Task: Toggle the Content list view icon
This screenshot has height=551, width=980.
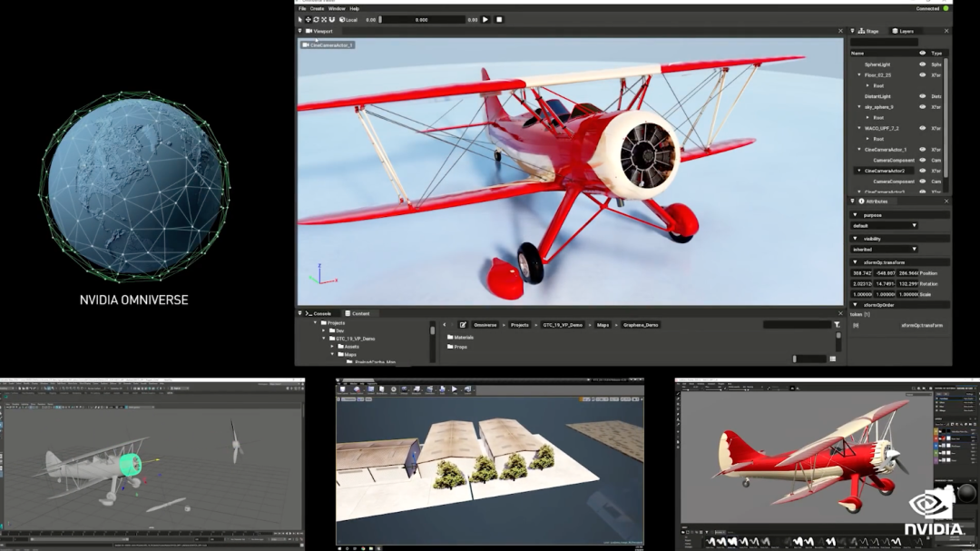Action: point(832,359)
